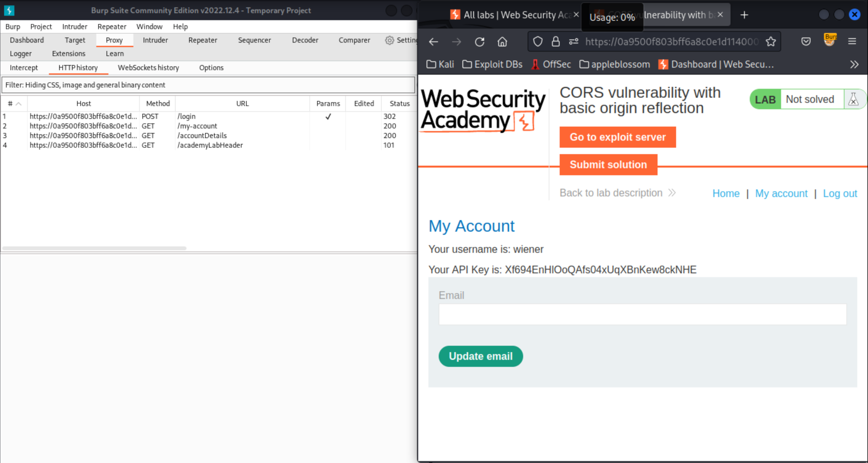Screen dimensions: 868x463
Task: Open Burp Suite Settings gear
Action: (x=389, y=40)
